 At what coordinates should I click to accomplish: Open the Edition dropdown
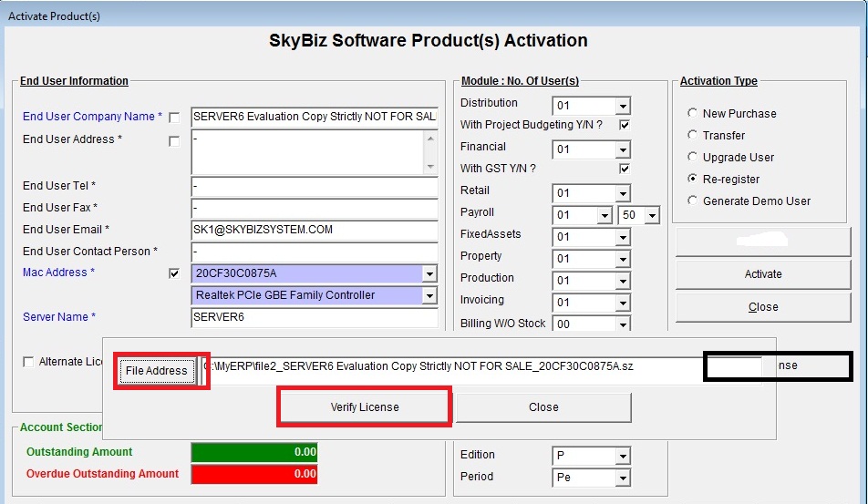coord(623,456)
